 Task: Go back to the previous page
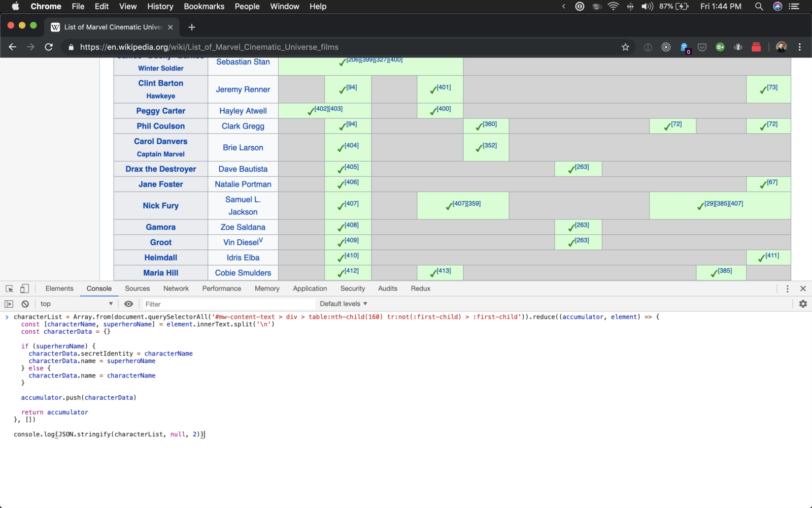pos(13,47)
